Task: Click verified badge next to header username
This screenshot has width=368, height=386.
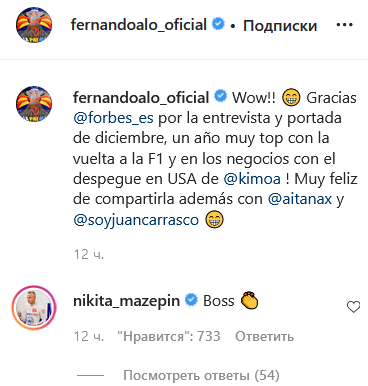Action: pyautogui.click(x=218, y=25)
